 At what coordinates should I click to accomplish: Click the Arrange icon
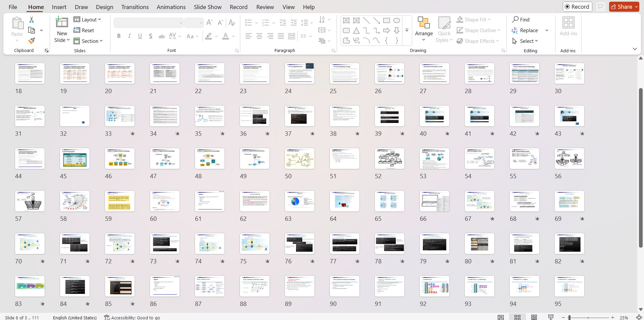coord(424,22)
